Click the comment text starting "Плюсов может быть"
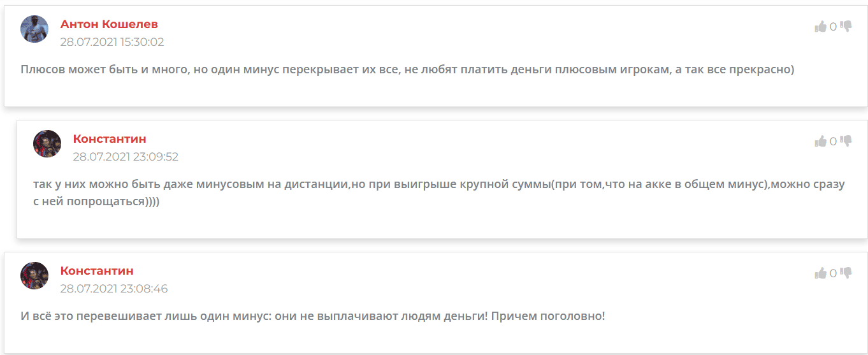 click(407, 69)
